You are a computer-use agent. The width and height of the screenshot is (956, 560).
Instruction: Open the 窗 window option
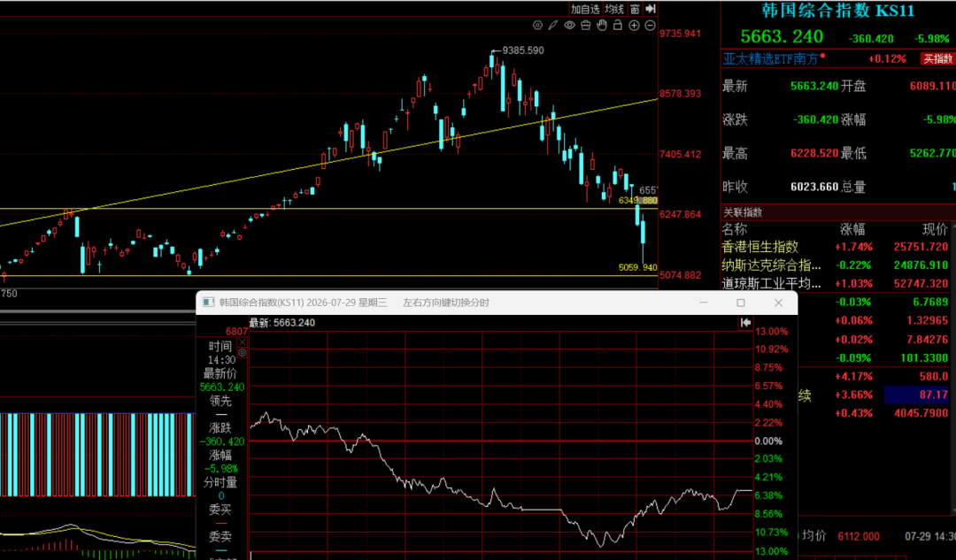[x=635, y=9]
